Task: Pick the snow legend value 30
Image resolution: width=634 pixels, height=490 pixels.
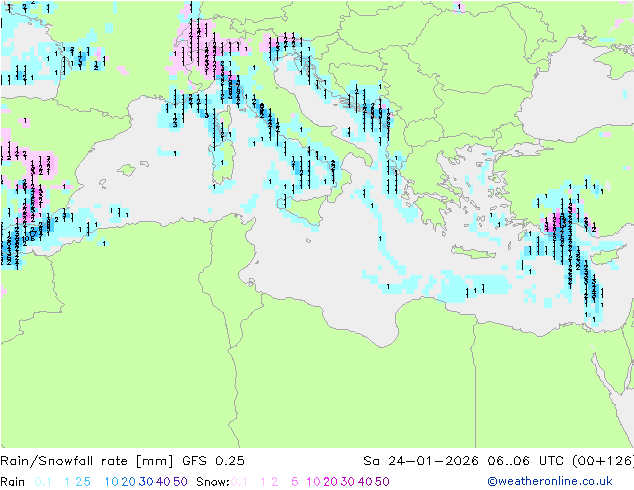Action: click(348, 482)
